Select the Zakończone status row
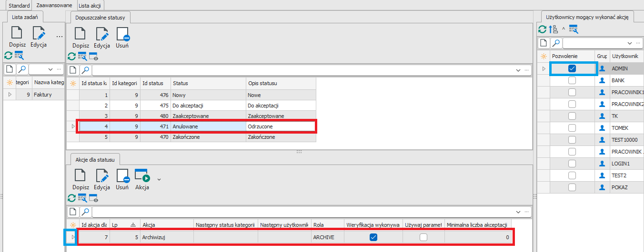Viewport: 644px width, 252px height. [186, 137]
